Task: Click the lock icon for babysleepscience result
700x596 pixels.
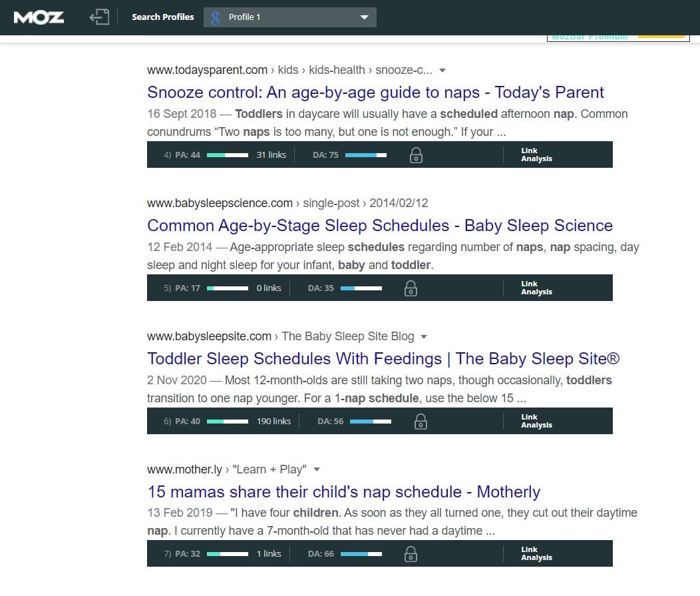Action: [x=411, y=288]
